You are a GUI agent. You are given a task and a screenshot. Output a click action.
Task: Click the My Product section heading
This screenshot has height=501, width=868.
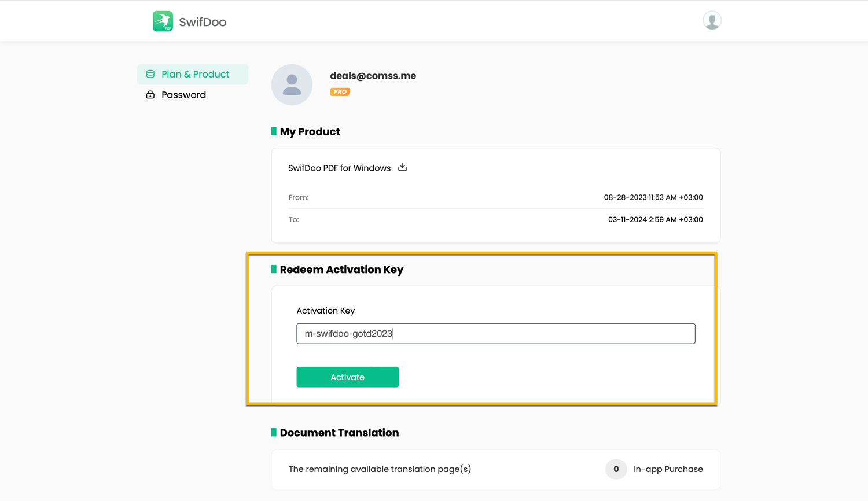click(x=310, y=132)
